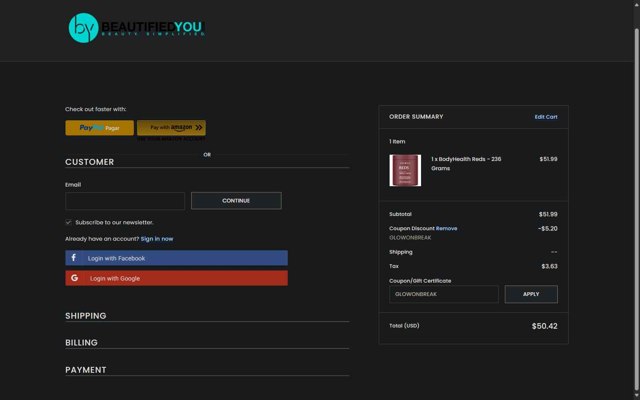The height and width of the screenshot is (400, 640).
Task: Remove the coupon discount
Action: [x=447, y=228]
